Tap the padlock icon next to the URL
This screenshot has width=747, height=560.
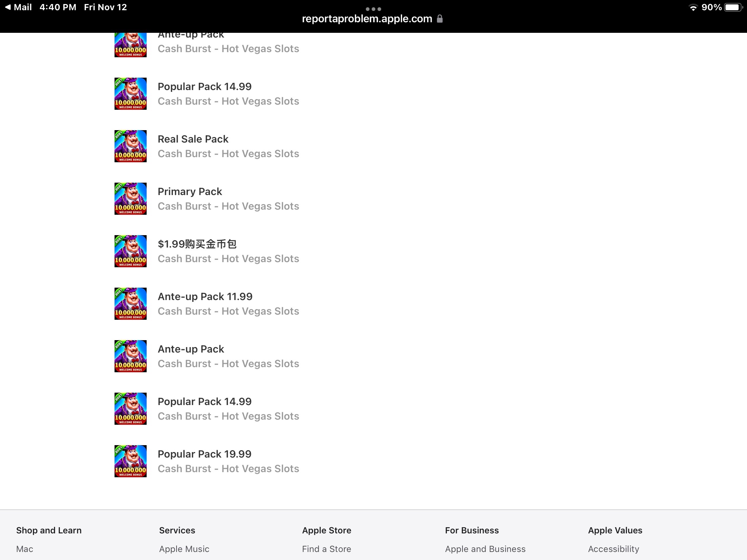[x=440, y=19]
